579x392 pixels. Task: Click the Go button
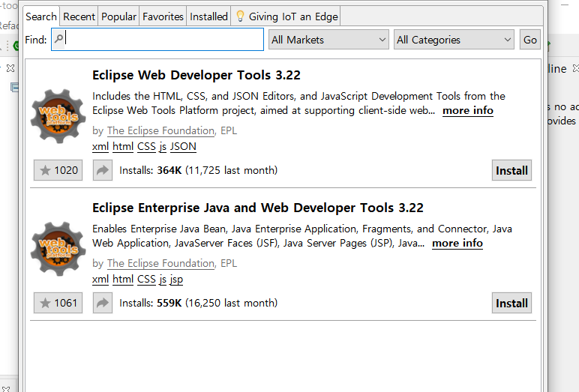click(530, 40)
